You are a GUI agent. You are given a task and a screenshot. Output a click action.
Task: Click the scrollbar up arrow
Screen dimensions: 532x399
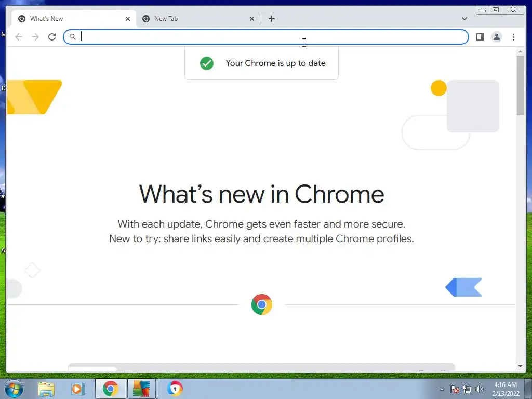pos(520,51)
